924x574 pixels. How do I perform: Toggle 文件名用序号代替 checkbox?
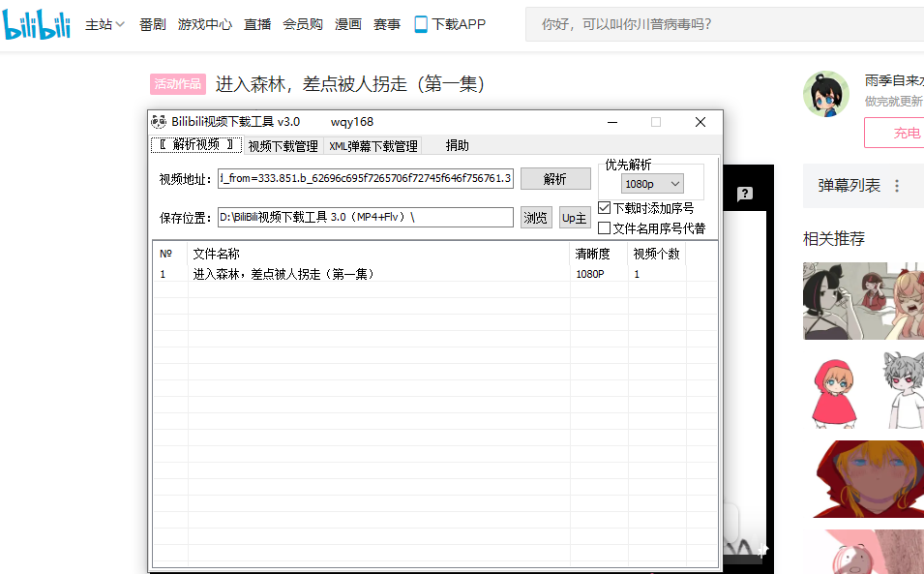click(604, 228)
